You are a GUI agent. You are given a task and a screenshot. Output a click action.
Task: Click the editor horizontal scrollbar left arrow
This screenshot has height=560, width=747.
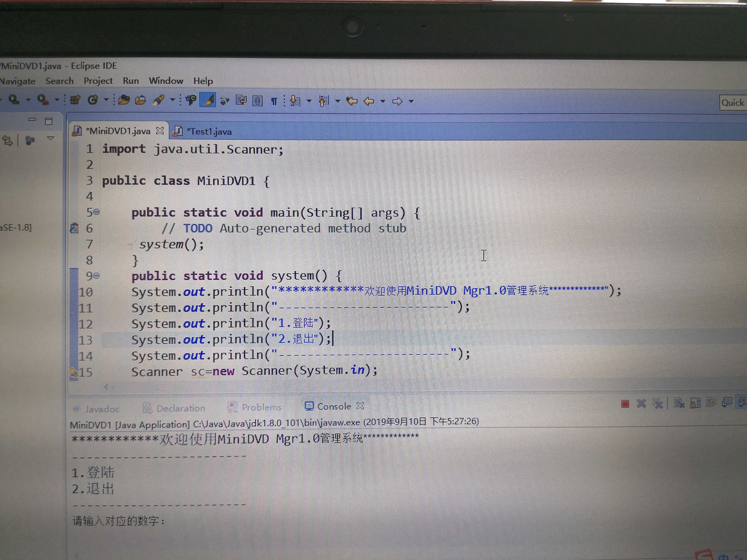tap(106, 387)
